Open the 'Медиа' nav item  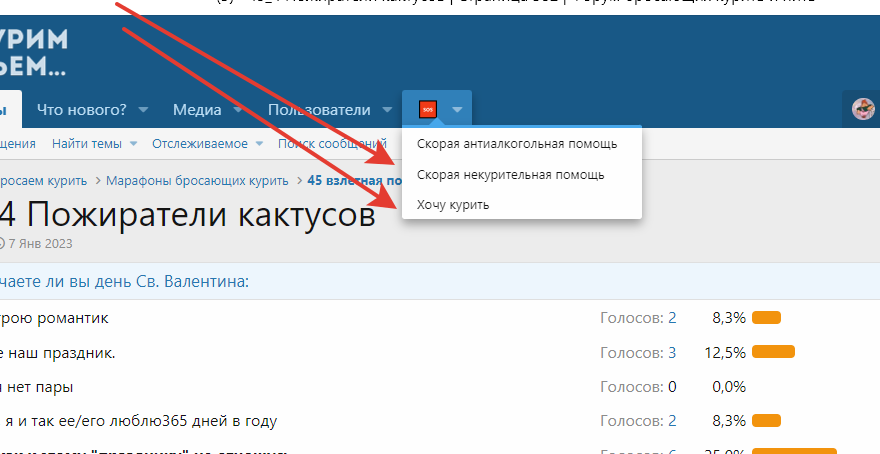pyautogui.click(x=197, y=109)
